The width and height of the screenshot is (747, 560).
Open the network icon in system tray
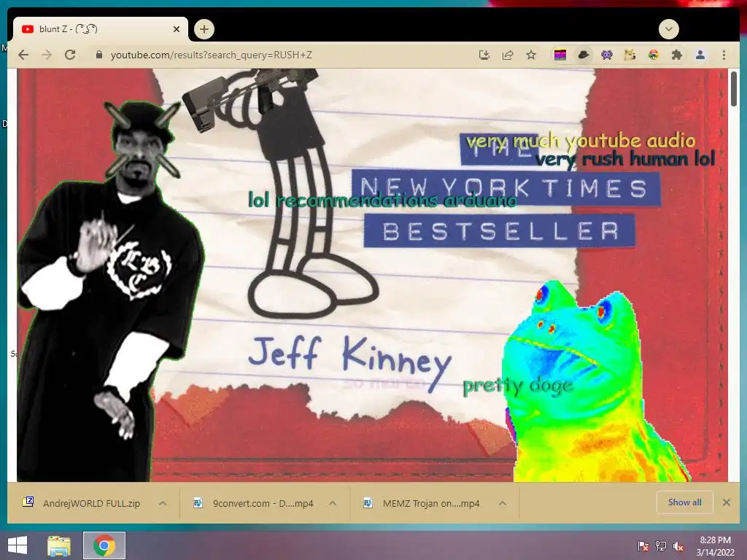[x=661, y=546]
